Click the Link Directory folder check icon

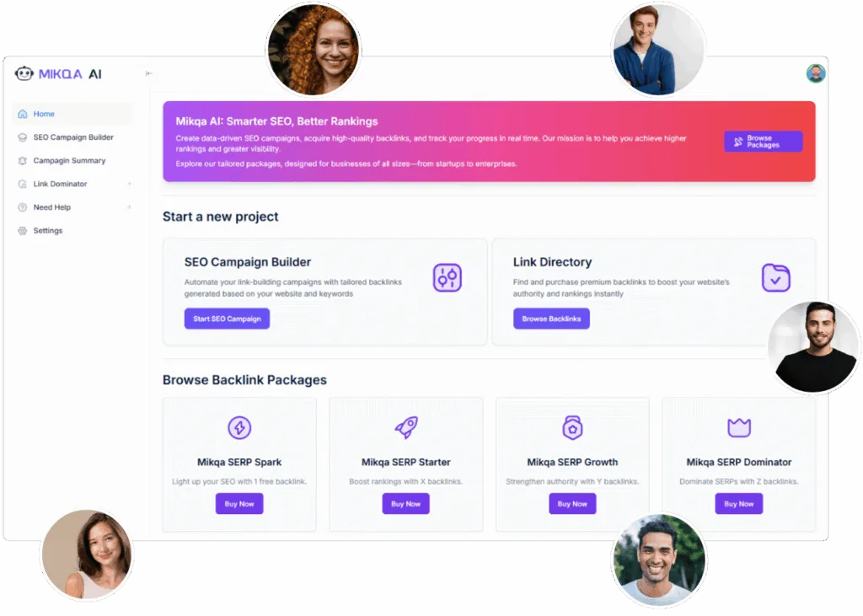[775, 277]
